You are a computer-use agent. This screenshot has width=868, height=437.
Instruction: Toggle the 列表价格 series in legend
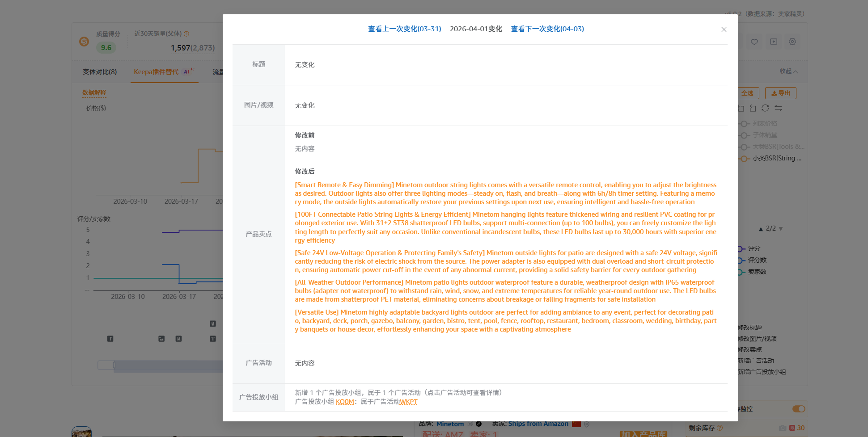tap(764, 123)
